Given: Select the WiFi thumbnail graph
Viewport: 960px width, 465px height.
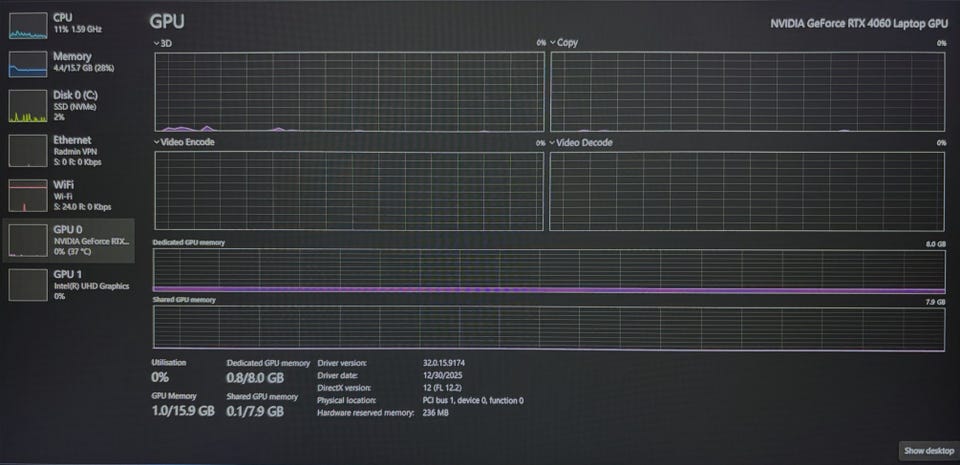Looking at the screenshot, I should coord(28,195).
